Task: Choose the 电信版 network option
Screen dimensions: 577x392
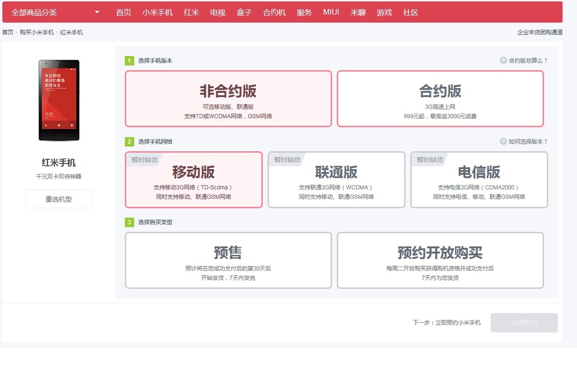Action: click(x=479, y=180)
